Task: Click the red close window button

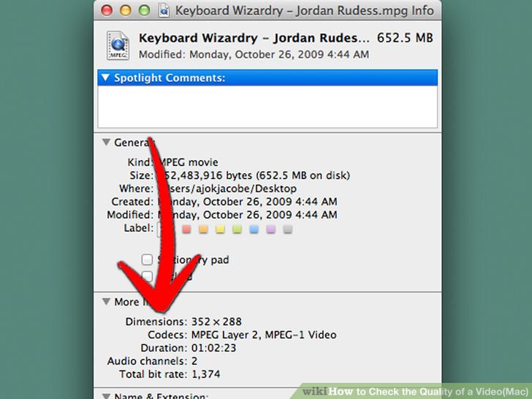Action: (x=107, y=10)
